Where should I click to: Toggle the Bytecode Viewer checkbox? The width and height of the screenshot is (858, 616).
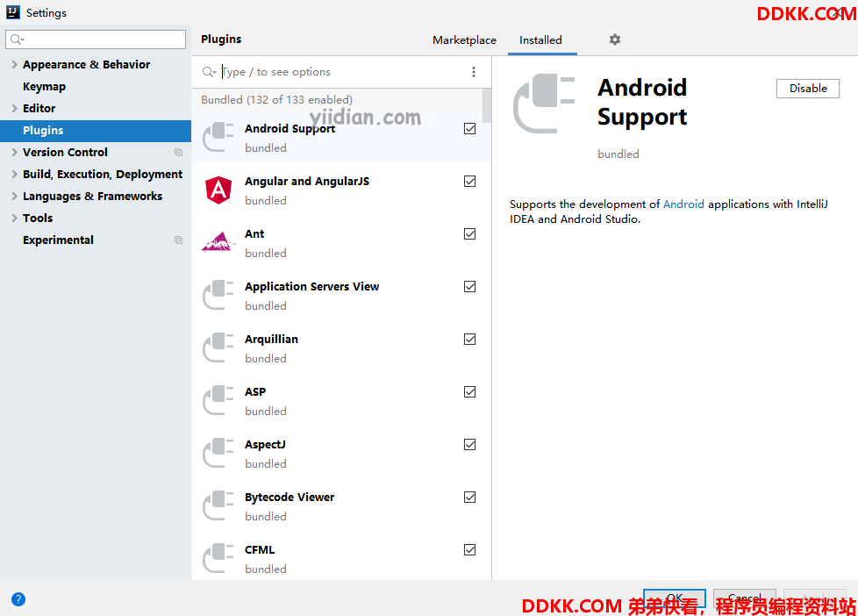click(469, 497)
